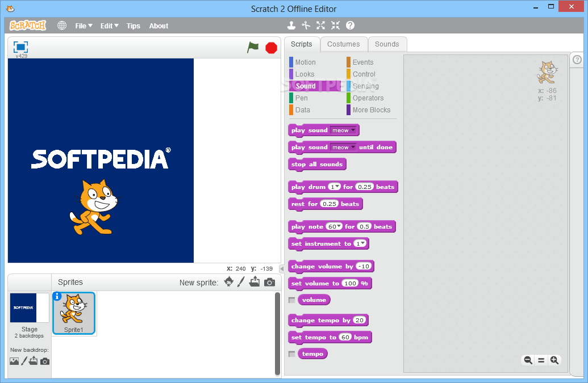Choose backdrop from library
Image resolution: width=588 pixels, height=383 pixels.
14,361
